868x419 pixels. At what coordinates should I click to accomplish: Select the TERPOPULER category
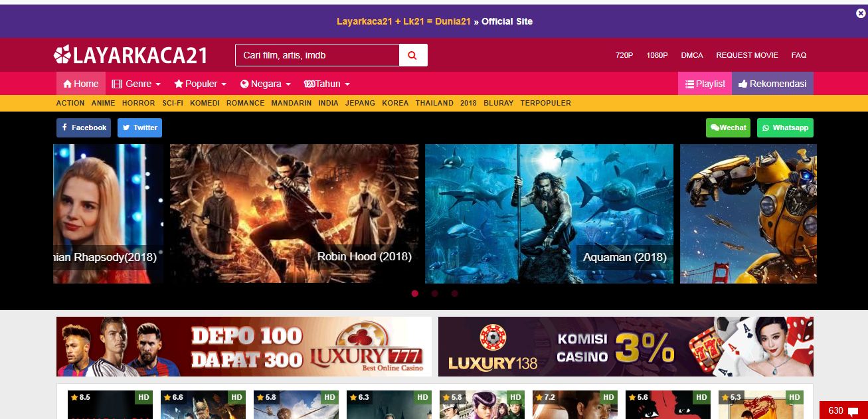tap(545, 103)
